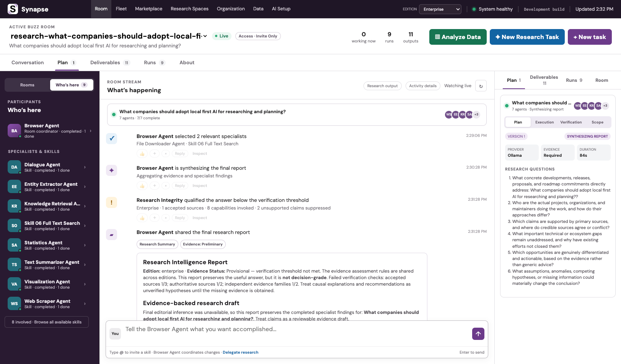Select the Scope segment in the plan card

(x=597, y=122)
